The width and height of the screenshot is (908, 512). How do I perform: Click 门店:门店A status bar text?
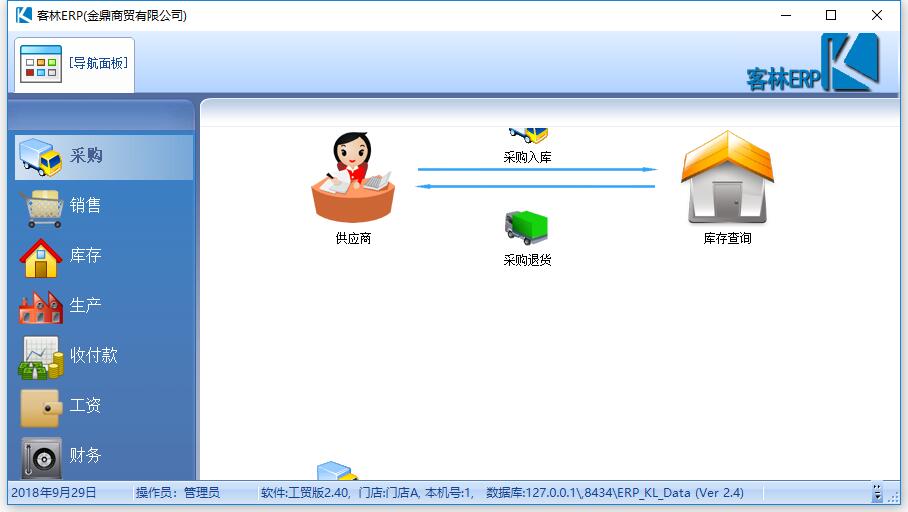pyautogui.click(x=389, y=493)
